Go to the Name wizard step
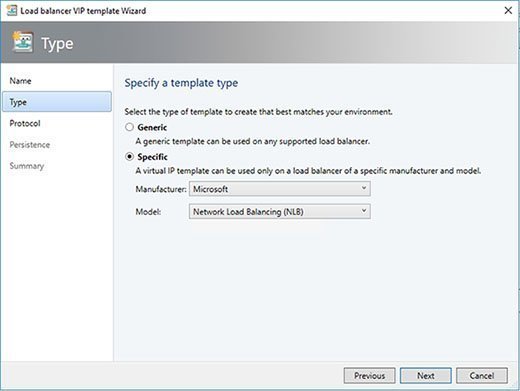 pos(20,81)
